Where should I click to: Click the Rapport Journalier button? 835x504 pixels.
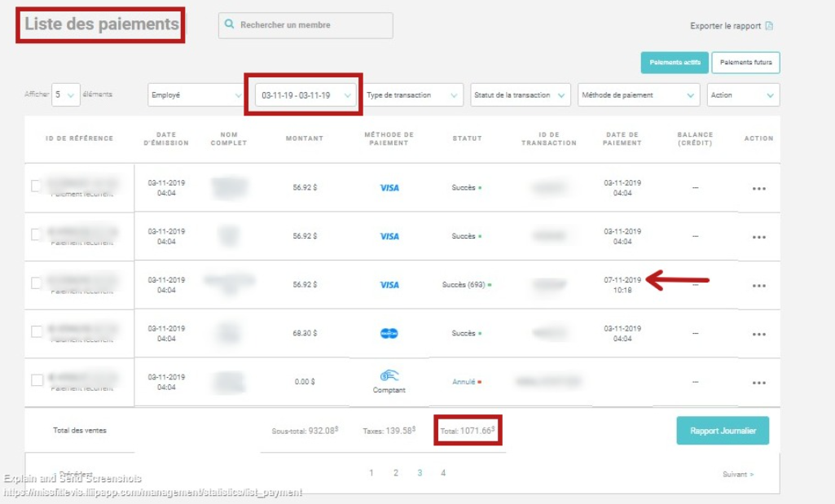coord(723,431)
